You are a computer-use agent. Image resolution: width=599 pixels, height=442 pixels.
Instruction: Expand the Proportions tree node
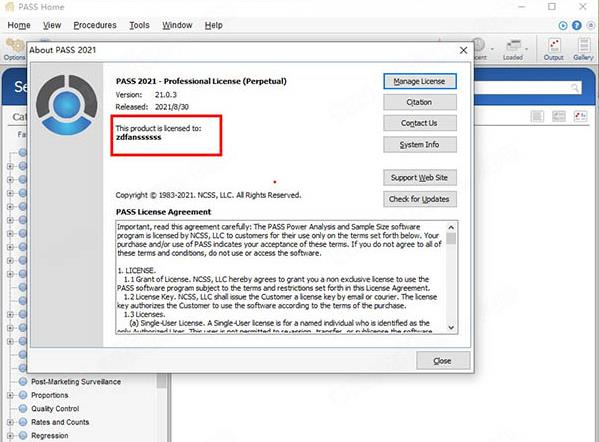[x=10, y=395]
